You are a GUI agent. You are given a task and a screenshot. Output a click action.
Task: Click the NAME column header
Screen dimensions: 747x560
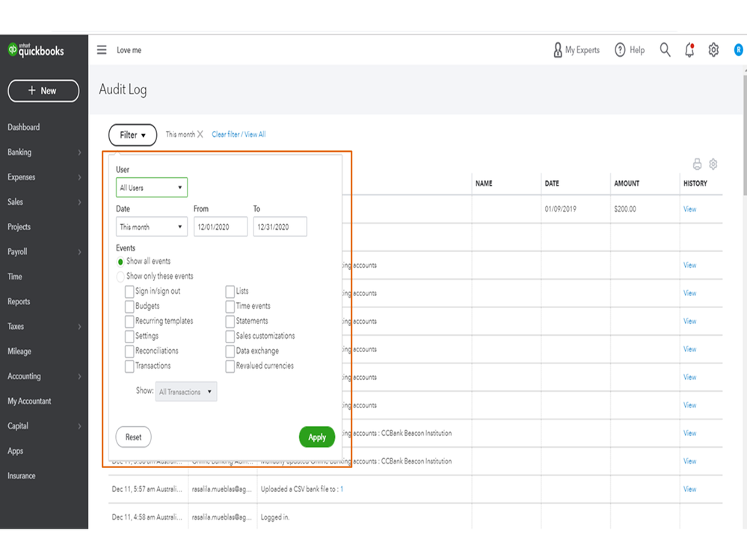pyautogui.click(x=484, y=183)
